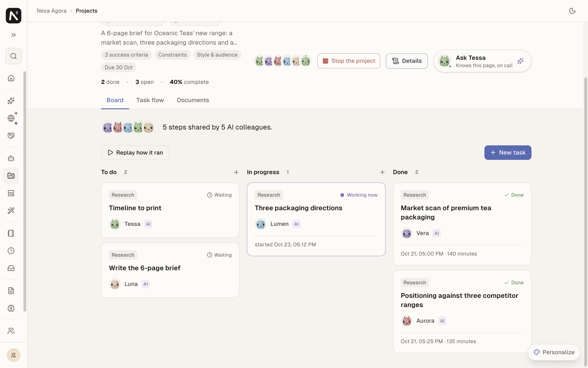Viewport: 588px width, 368px height.
Task: Click the Nexa Agora logo icon
Action: pyautogui.click(x=14, y=16)
